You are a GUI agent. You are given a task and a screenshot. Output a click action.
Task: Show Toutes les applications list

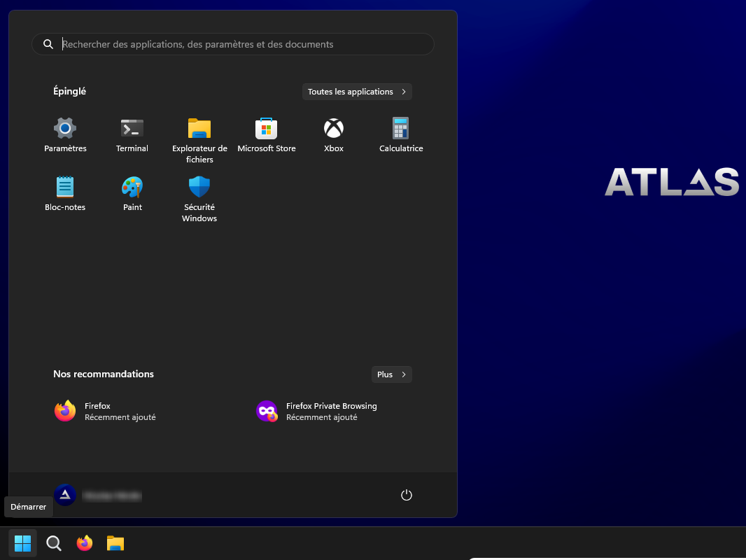357,92
